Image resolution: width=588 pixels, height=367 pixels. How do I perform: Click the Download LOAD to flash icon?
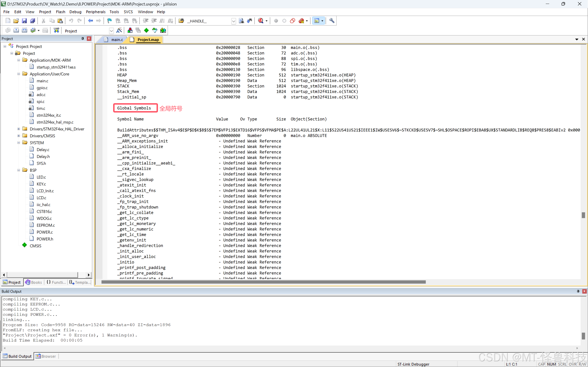pyautogui.click(x=56, y=30)
